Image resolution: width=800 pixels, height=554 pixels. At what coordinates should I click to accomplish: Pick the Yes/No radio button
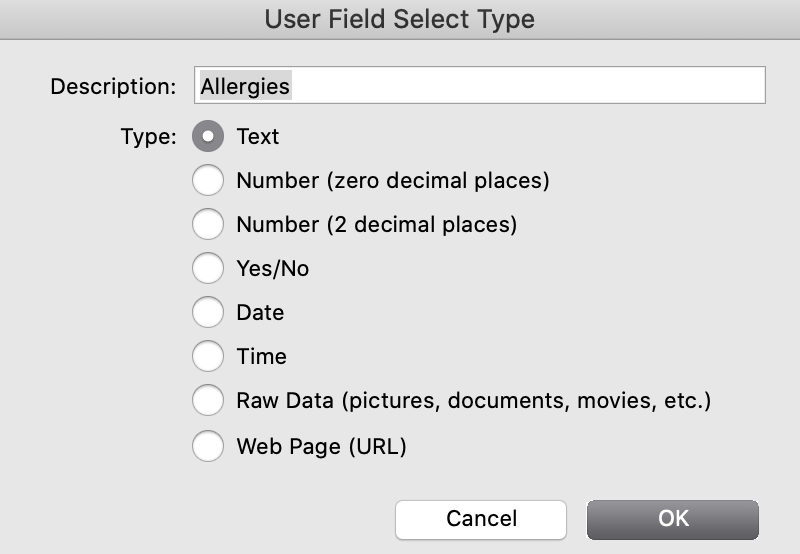[x=208, y=269]
